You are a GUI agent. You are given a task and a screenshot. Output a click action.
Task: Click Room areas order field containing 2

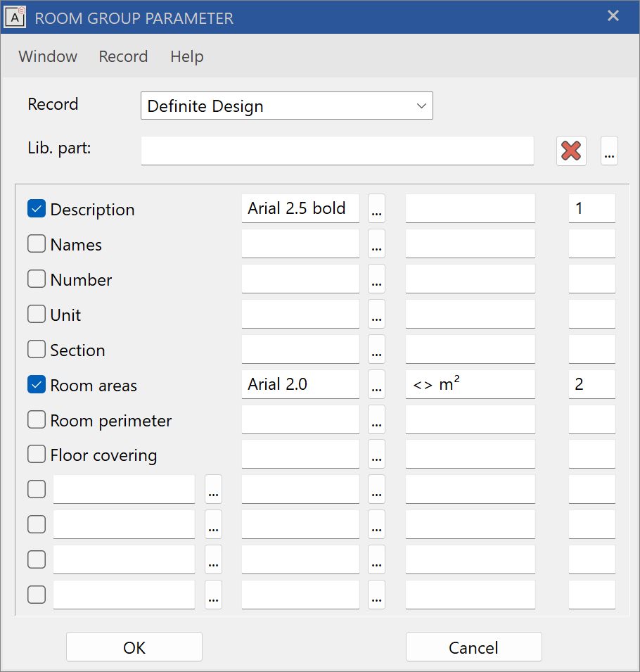(x=592, y=384)
